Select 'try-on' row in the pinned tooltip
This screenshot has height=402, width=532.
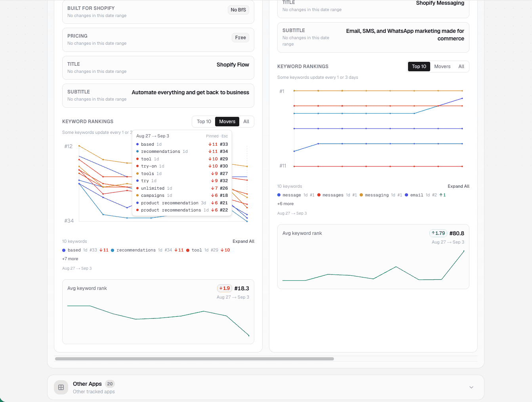point(182,166)
